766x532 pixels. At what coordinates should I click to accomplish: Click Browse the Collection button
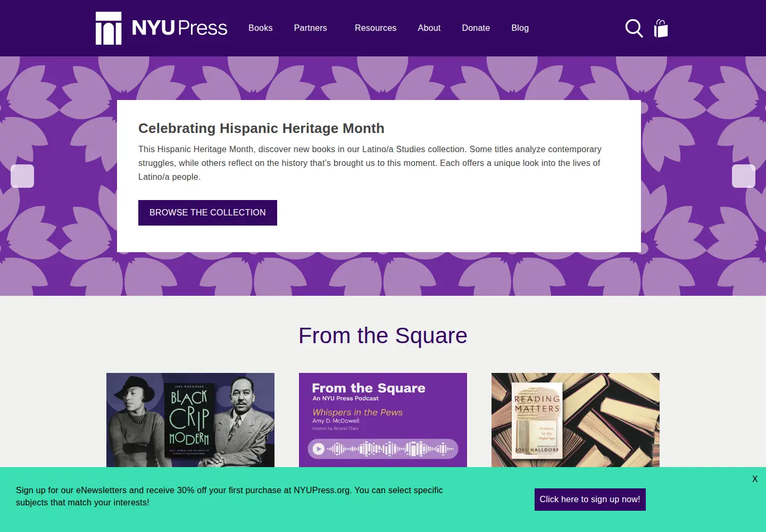[x=207, y=213]
